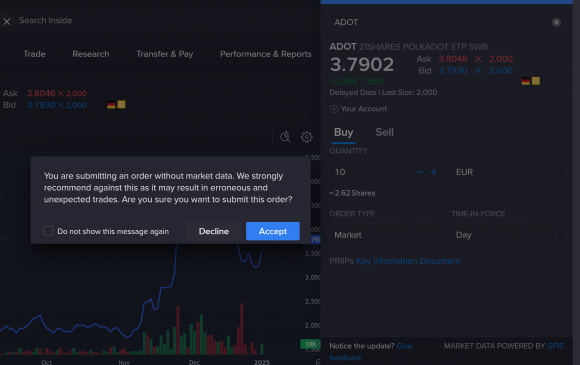Switch to the Sell tab
Viewport: 580px width, 365px height.
click(x=385, y=132)
